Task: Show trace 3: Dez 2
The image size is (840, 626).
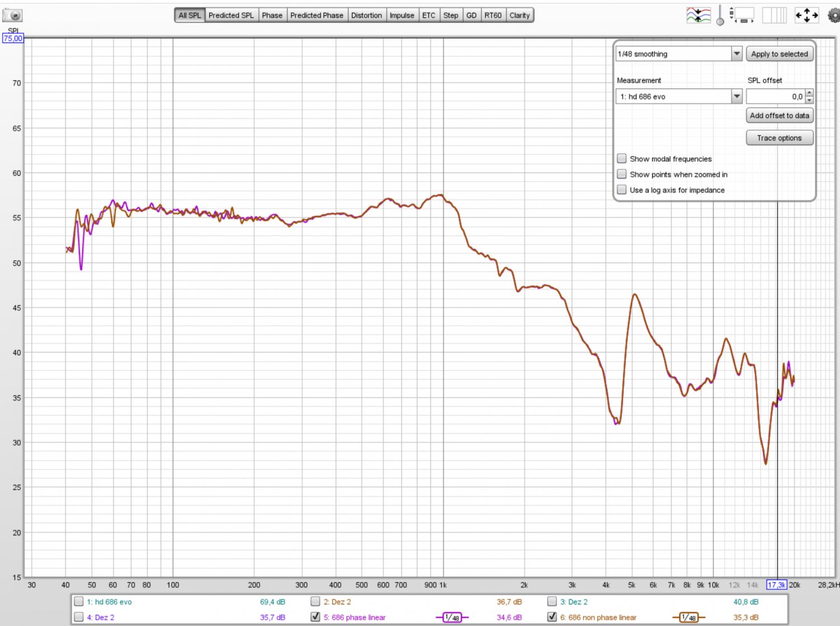Action: (552, 602)
